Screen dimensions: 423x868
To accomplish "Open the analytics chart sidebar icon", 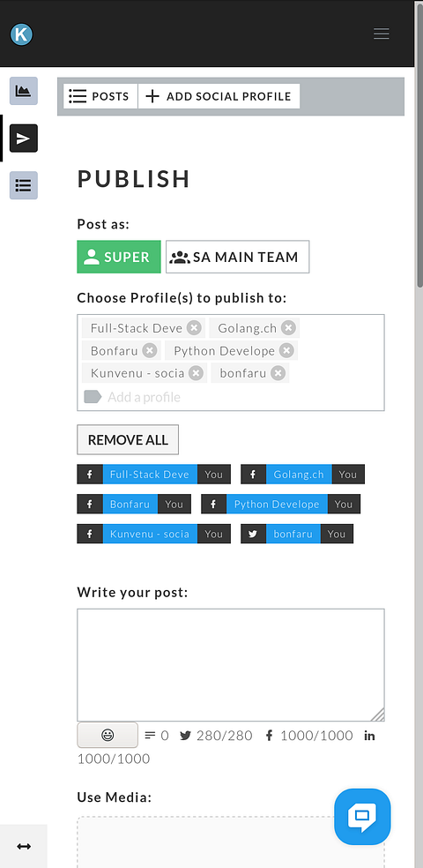I will pyautogui.click(x=23, y=91).
